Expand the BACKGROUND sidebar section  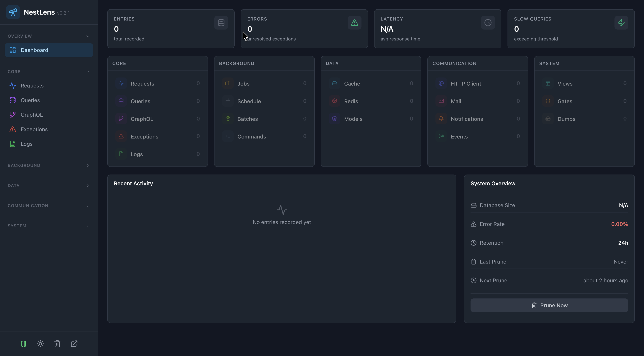(x=88, y=165)
